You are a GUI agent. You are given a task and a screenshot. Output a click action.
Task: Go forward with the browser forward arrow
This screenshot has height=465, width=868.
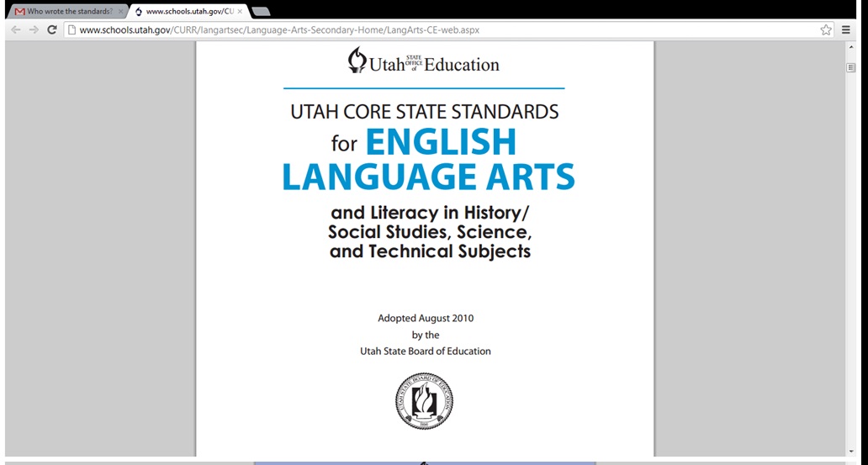click(x=34, y=30)
